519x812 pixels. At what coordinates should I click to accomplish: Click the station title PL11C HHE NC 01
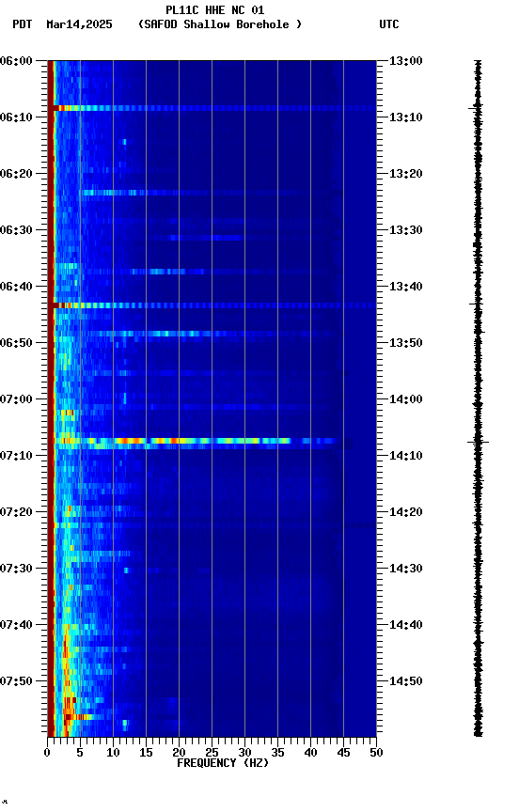click(215, 10)
